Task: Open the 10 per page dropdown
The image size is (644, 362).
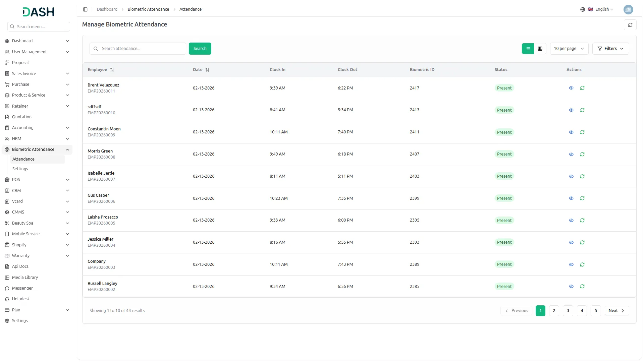Action: [x=569, y=49]
